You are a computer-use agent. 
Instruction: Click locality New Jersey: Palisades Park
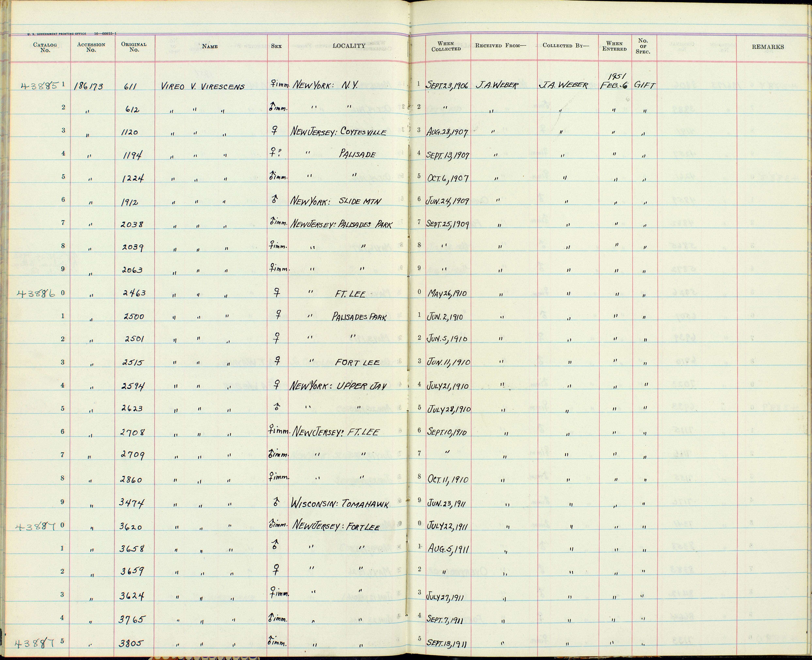pyautogui.click(x=341, y=224)
